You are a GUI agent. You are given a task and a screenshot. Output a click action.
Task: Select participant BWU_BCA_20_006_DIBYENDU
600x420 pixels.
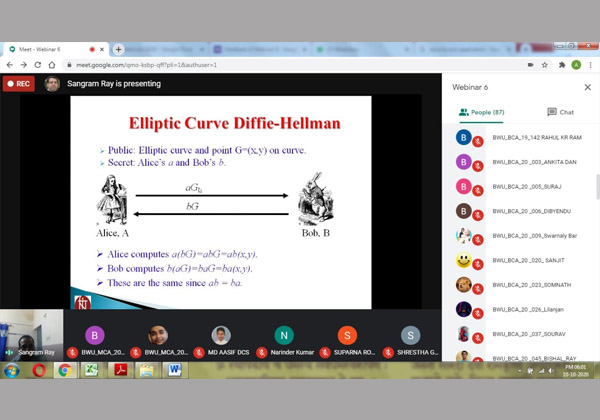click(521, 211)
